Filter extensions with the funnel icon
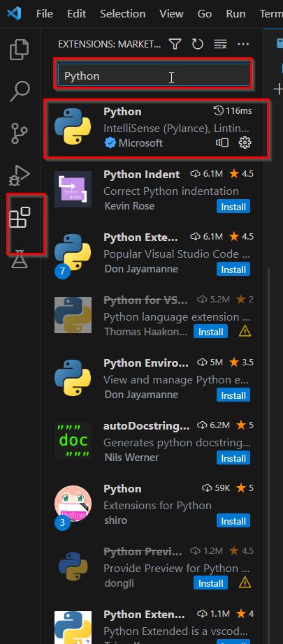Viewport: 283px width, 644px height. coord(175,44)
